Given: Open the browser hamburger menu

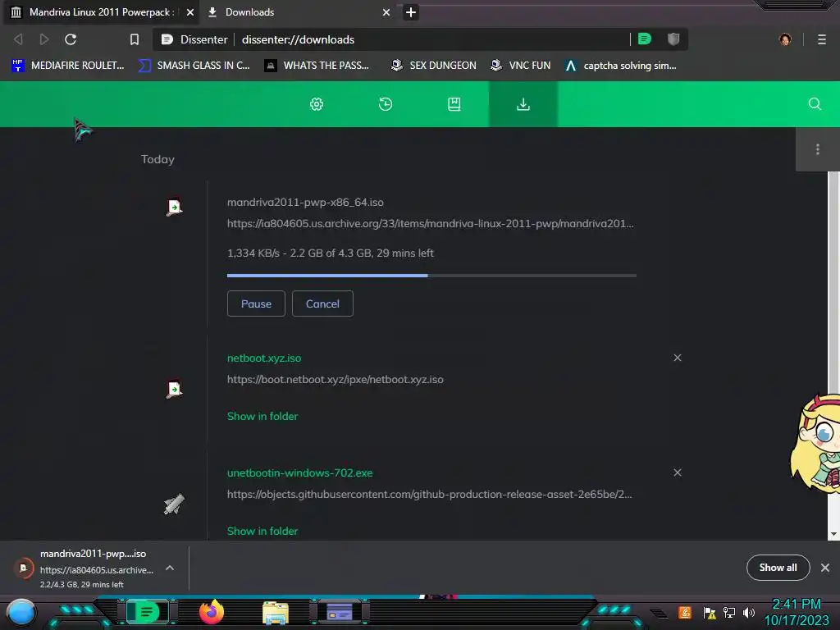Looking at the screenshot, I should [x=821, y=39].
